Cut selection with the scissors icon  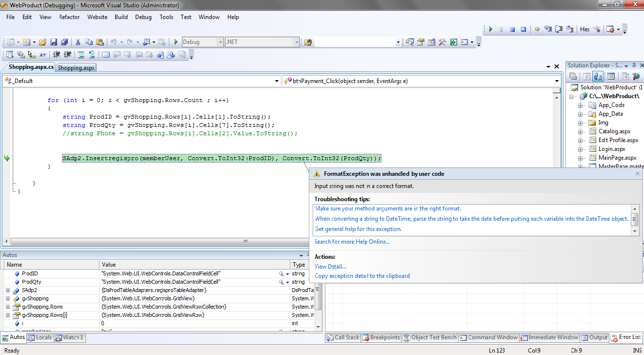click(x=78, y=42)
